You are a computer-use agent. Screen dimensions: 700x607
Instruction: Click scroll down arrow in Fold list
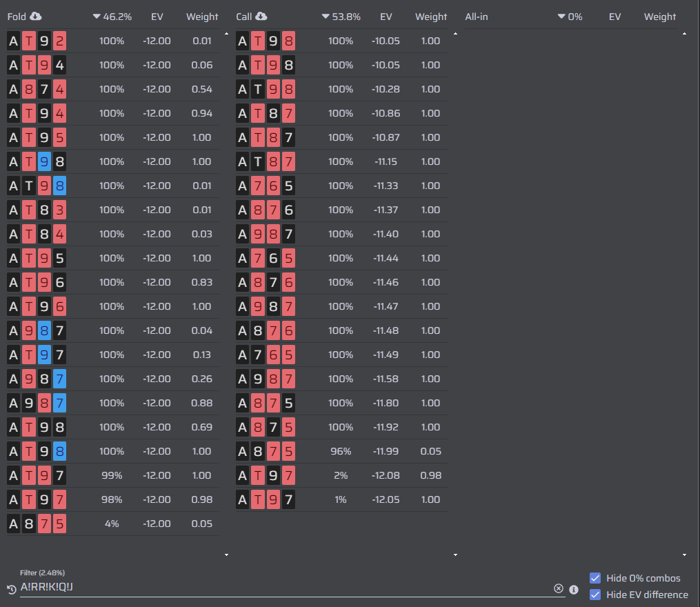226,555
